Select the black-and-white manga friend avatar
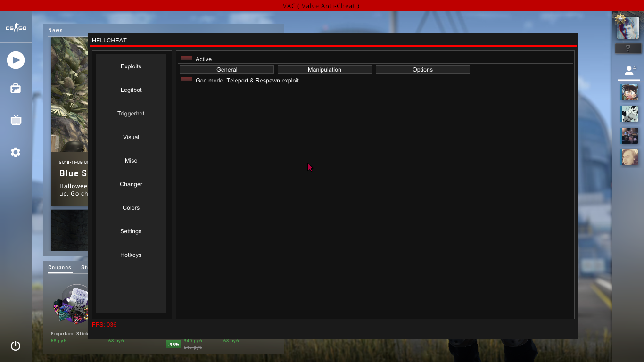The image size is (644, 362). (x=629, y=114)
